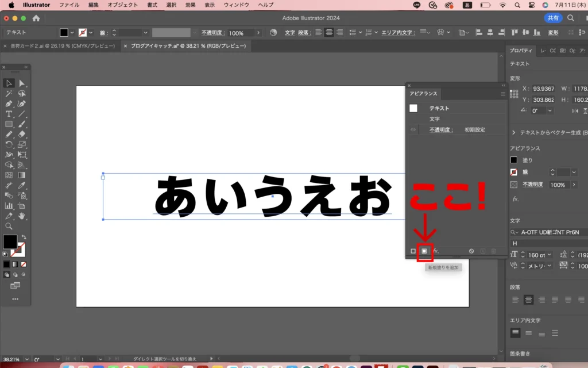Viewport: 588px width, 368px height.
Task: Swap fill and stroke colors in toolbar
Action: 24,237
